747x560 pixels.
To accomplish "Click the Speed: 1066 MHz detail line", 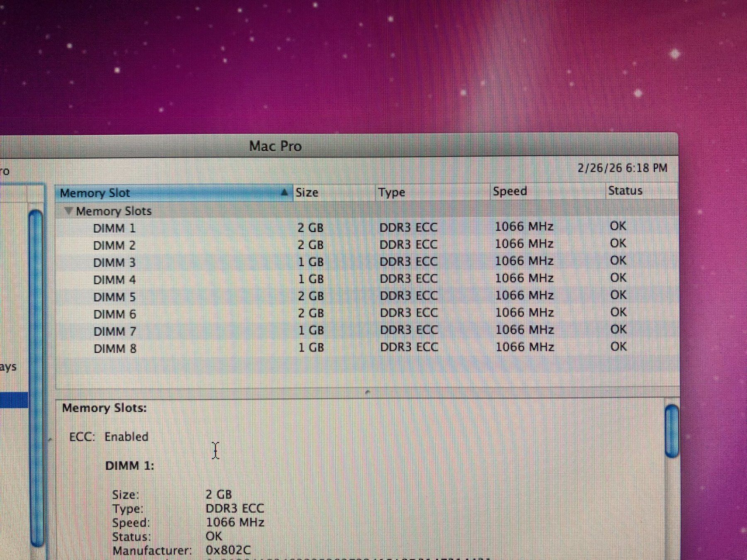I will 188,523.
